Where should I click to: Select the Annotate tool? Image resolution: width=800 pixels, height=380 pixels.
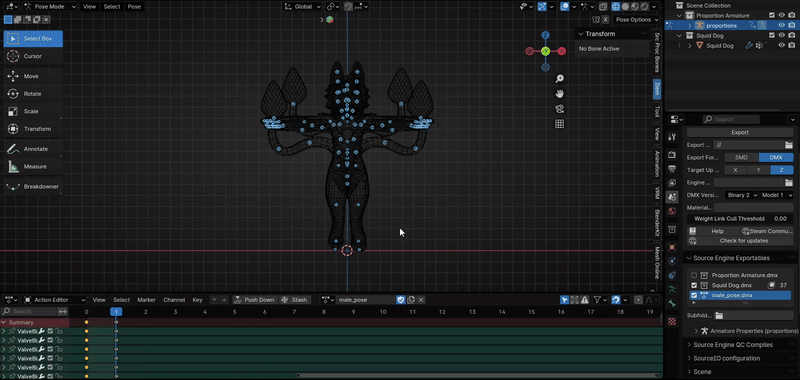(33, 149)
